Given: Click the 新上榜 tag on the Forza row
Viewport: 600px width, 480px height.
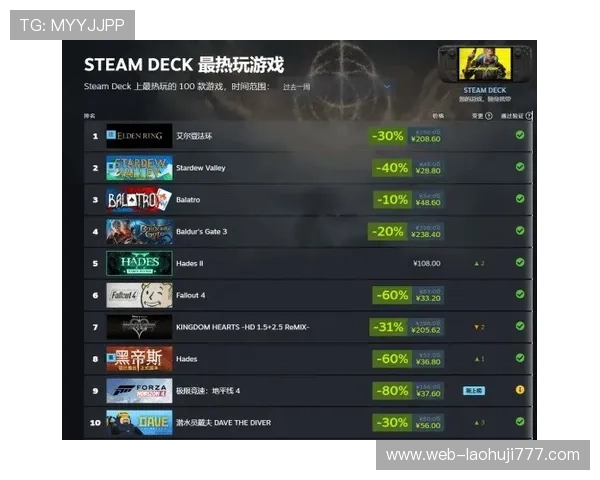Looking at the screenshot, I should 474,391.
